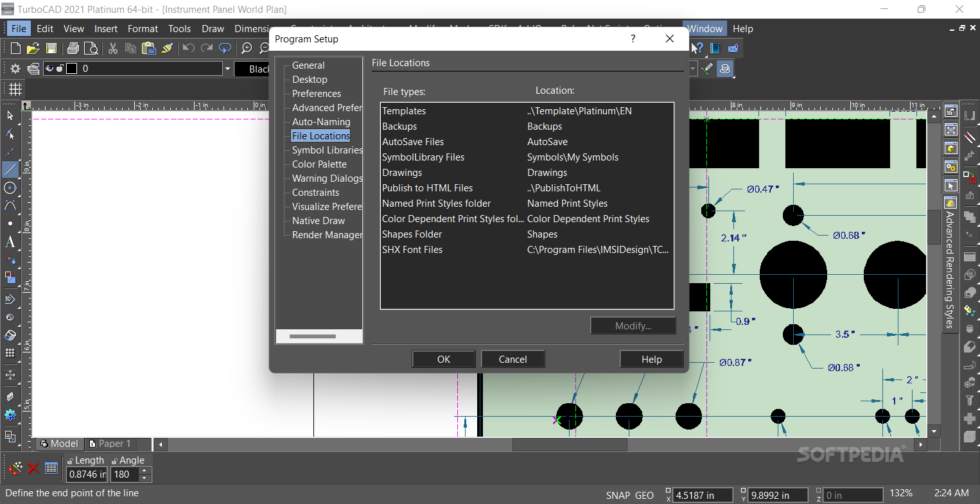This screenshot has height=504, width=980.
Task: Open the 3D polyline tool
Action: 10,299
